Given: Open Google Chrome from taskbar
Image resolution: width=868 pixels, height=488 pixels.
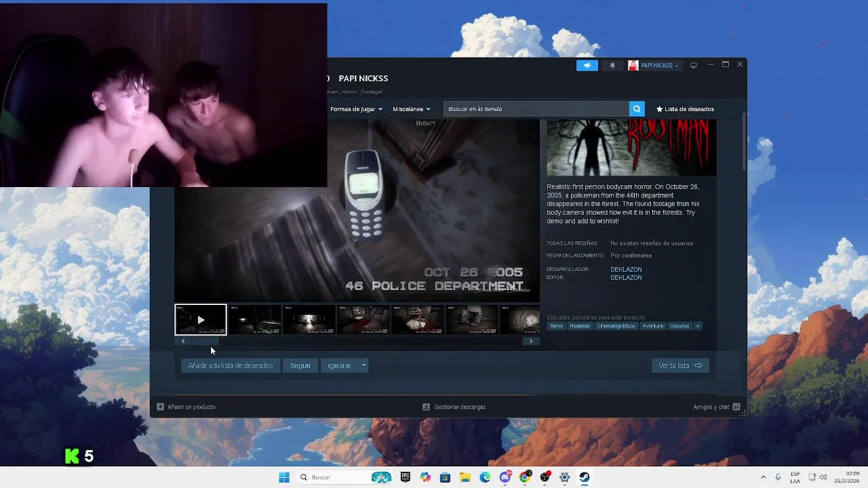Looking at the screenshot, I should (x=525, y=477).
